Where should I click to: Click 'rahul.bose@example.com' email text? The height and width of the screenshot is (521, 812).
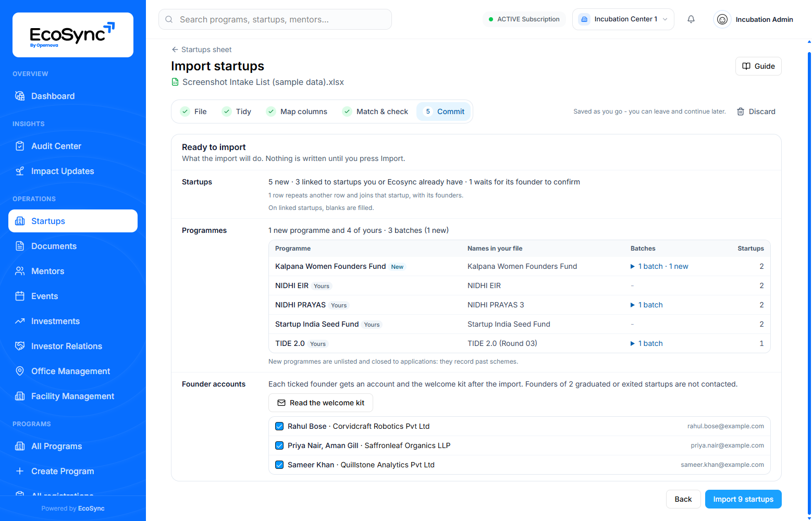(x=725, y=426)
